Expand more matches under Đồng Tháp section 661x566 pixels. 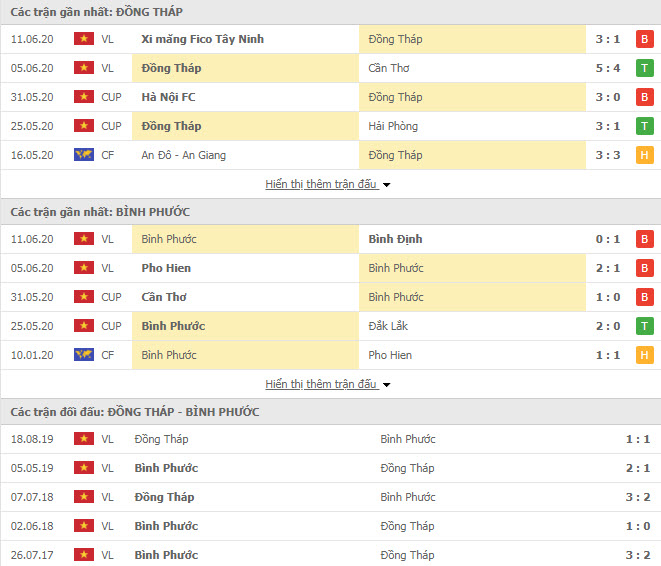pyautogui.click(x=321, y=184)
